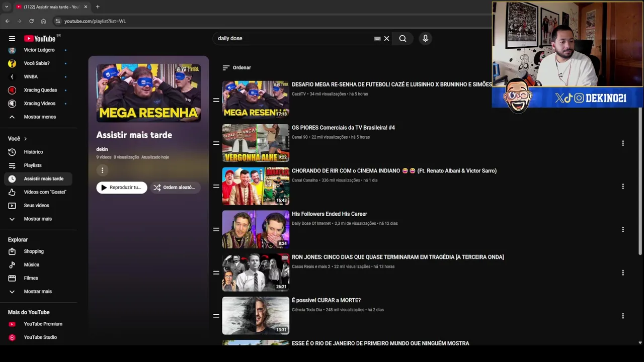Open the three-dot menu for CURAR a MORTE
Screen dimensions: 644x362
(623, 316)
